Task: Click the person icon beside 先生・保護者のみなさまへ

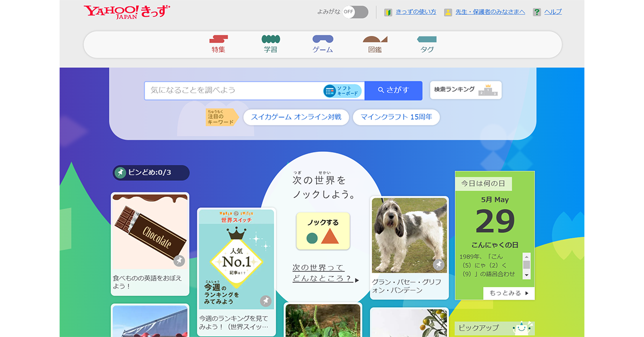Action: pyautogui.click(x=448, y=11)
